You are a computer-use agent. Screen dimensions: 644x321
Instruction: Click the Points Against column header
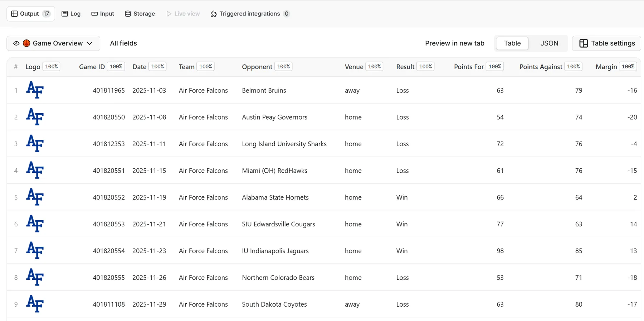541,67
